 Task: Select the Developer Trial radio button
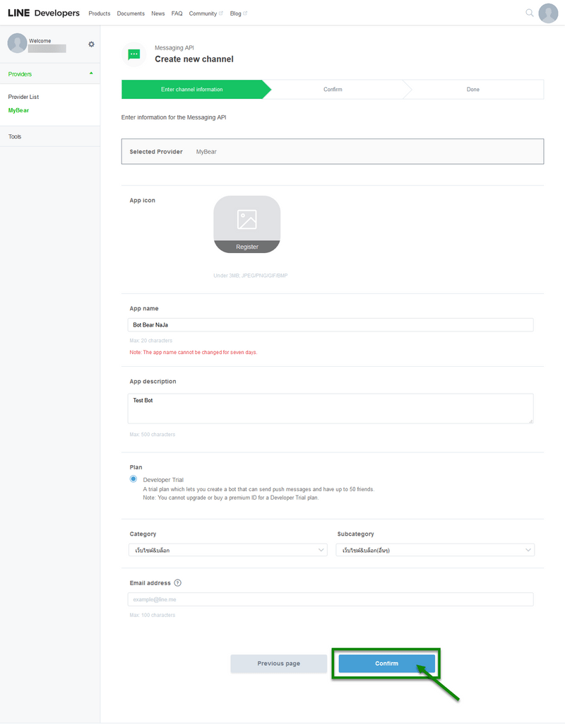click(133, 479)
